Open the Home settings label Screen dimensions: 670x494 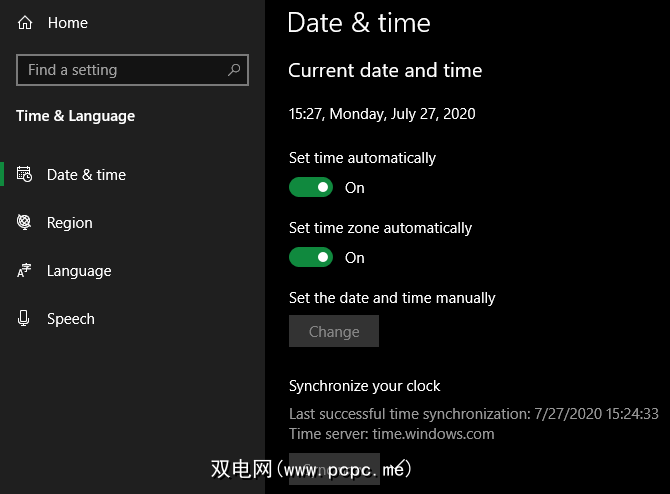tap(68, 22)
